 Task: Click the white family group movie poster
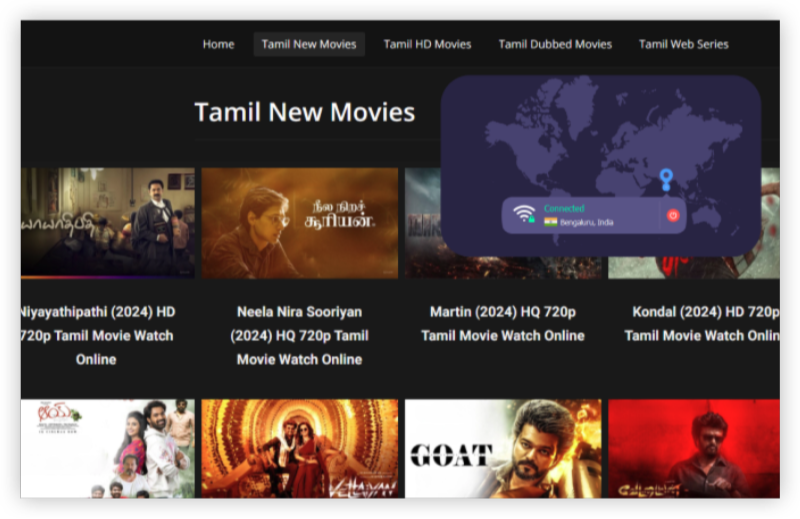(x=108, y=449)
